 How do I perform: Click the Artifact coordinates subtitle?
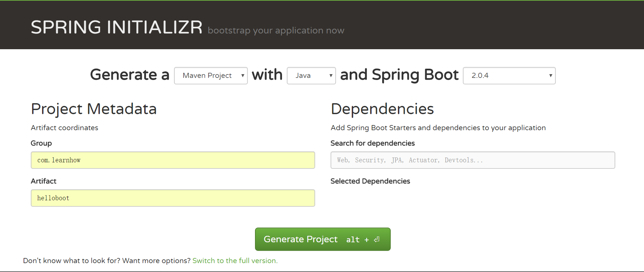(65, 128)
